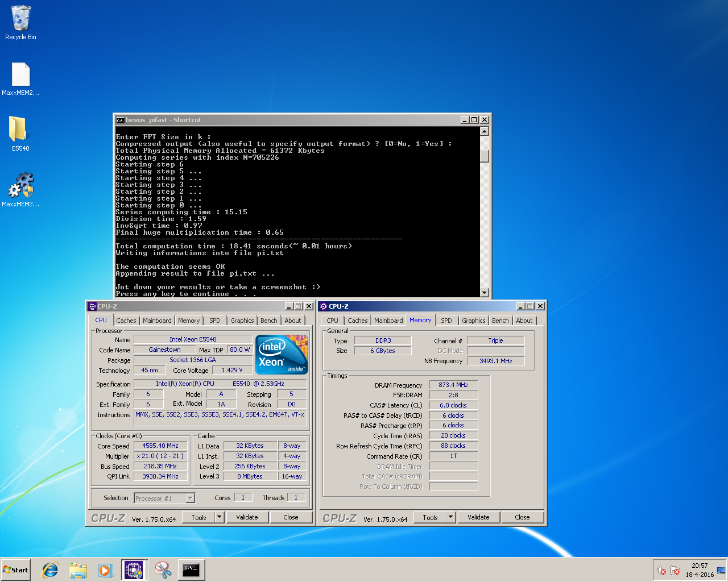Open Mainboard tab in left CPU-Z

pos(157,321)
